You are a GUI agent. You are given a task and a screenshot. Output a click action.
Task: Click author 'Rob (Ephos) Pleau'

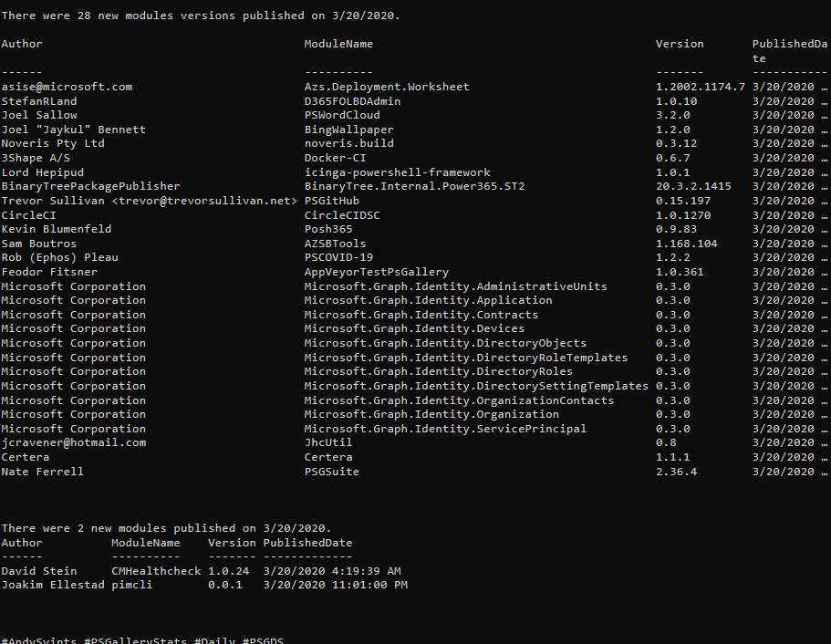click(x=60, y=257)
